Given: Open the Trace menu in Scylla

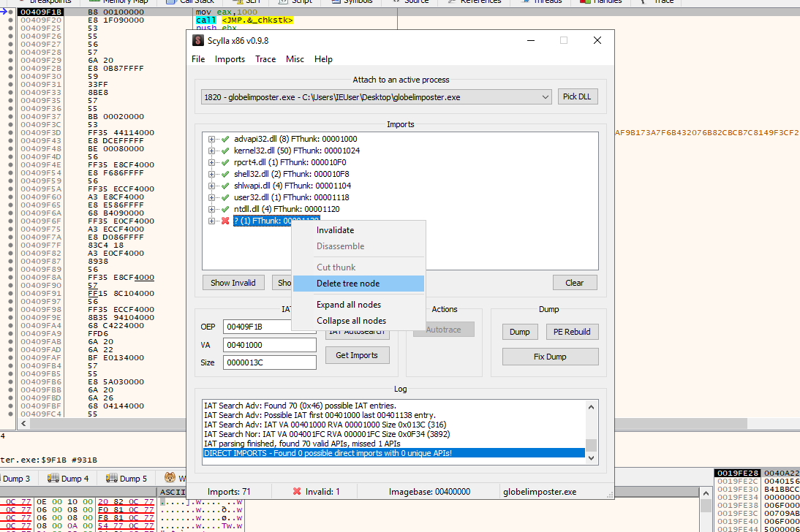Looking at the screenshot, I should 265,59.
